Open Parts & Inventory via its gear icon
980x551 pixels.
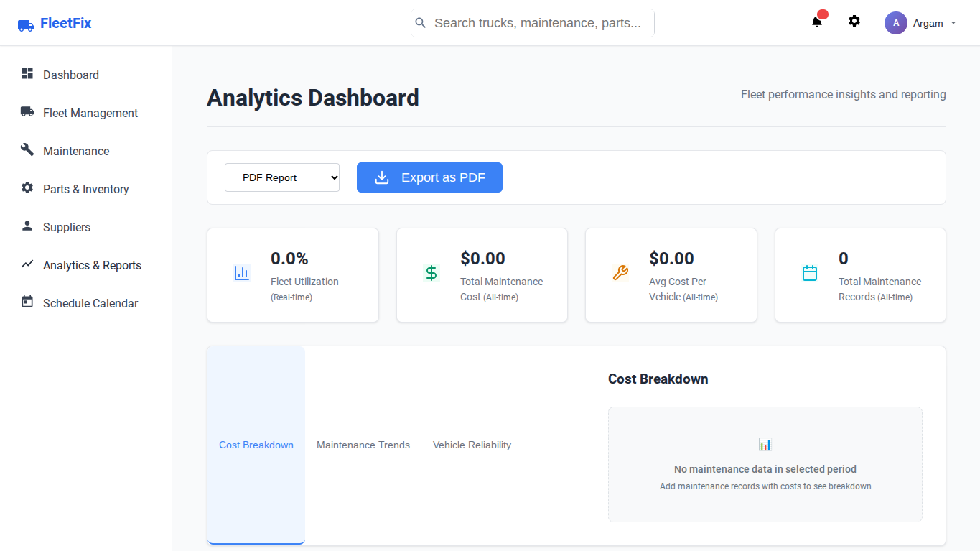pyautogui.click(x=27, y=188)
